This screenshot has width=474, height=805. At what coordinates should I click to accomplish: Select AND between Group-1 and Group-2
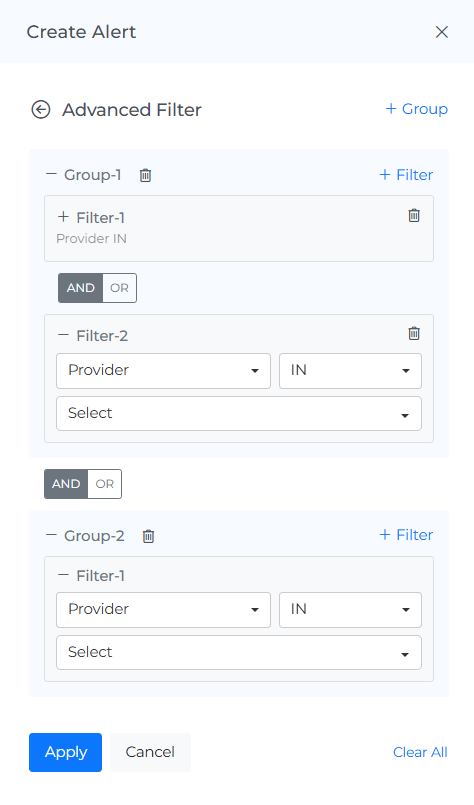[x=66, y=484]
